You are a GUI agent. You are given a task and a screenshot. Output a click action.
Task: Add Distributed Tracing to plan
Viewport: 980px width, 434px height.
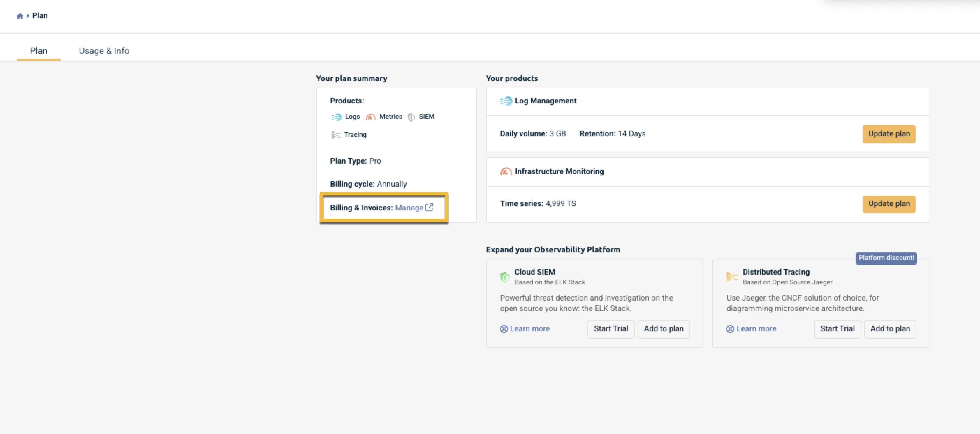(890, 328)
